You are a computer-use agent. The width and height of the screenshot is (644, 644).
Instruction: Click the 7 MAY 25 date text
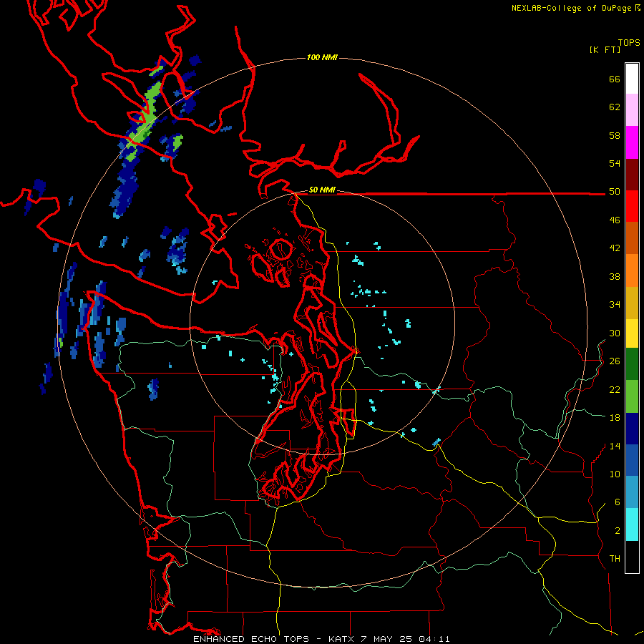387,639
